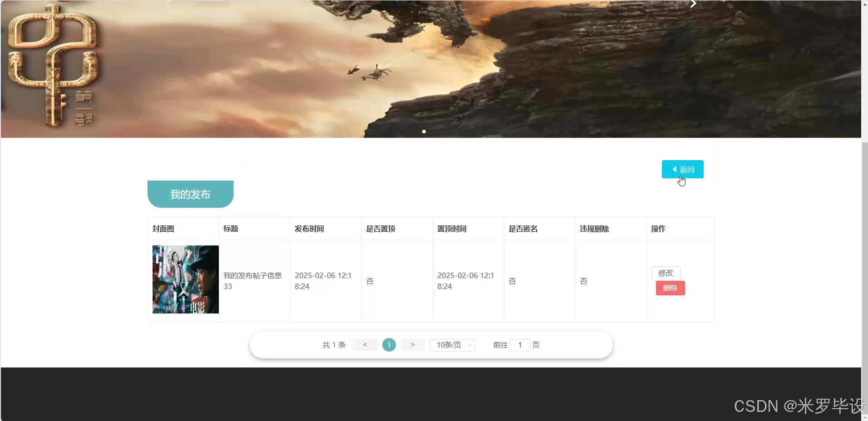868x421 pixels.
Task: Open the 10条/页 page size dropdown
Action: [453, 345]
